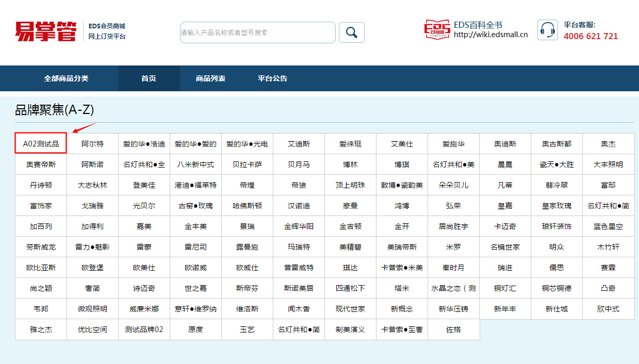The image size is (639, 364).
Task: Click the 阿斯诺 brand
Action: tap(93, 164)
